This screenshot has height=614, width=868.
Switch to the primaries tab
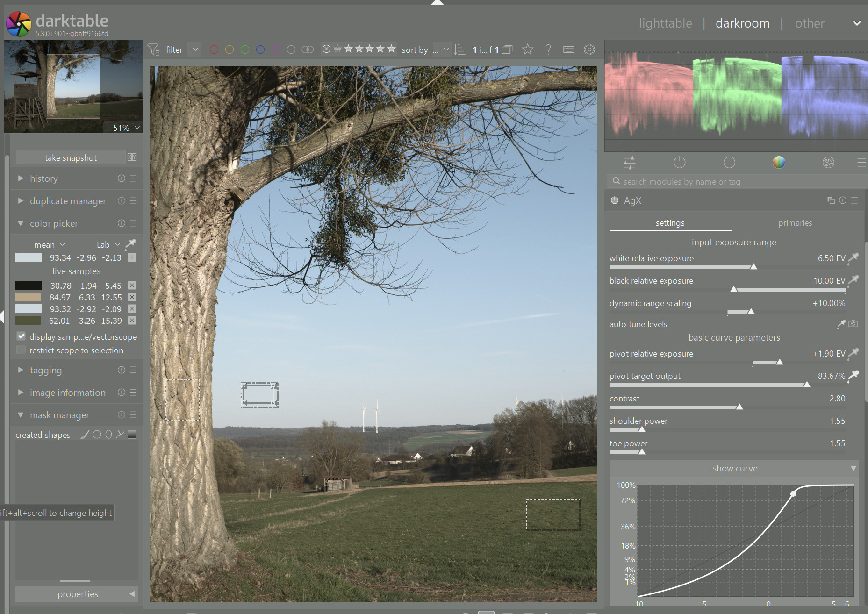(795, 223)
